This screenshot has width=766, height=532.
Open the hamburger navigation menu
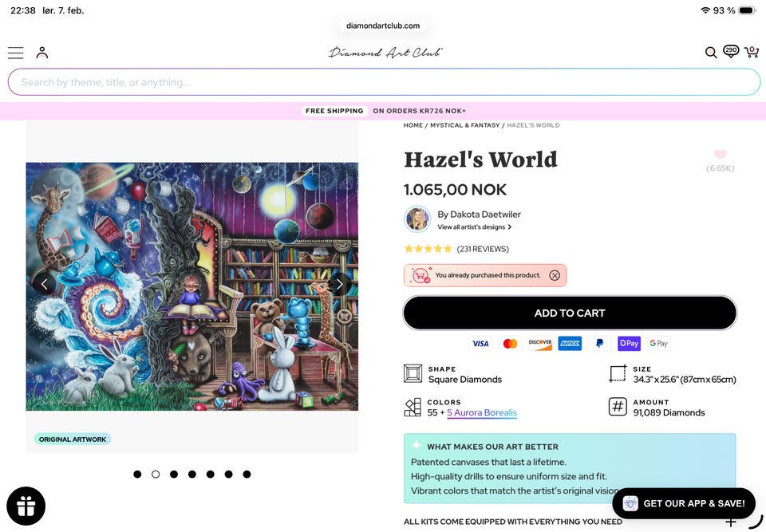click(16, 53)
